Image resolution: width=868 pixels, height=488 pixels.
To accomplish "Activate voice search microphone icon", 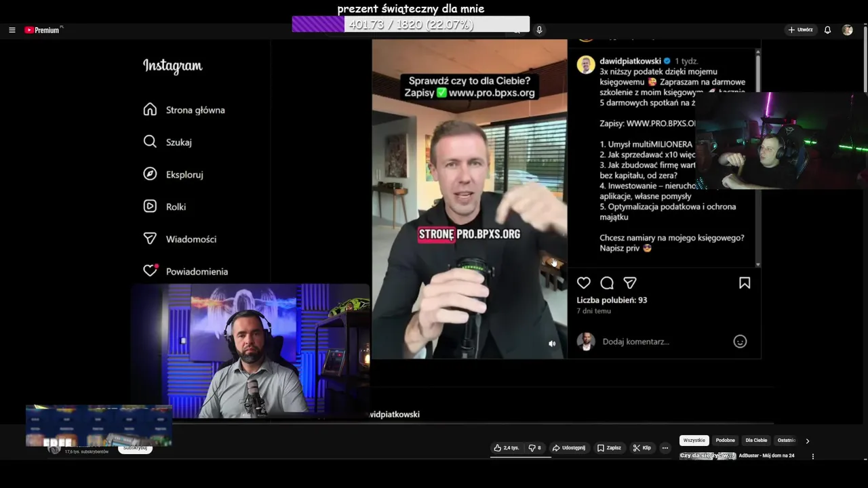I will pyautogui.click(x=539, y=30).
